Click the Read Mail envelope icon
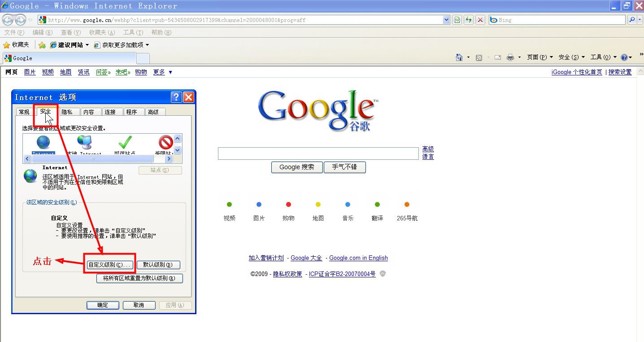 tap(498, 57)
